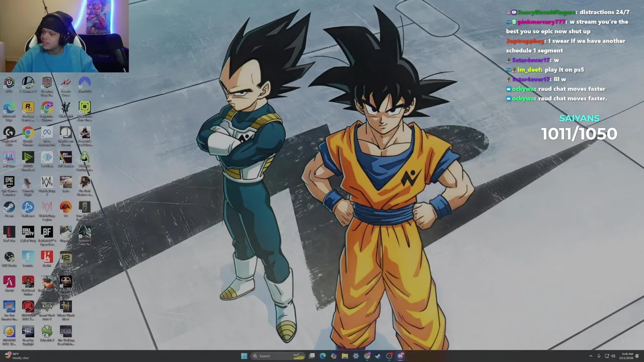Open the Schedule I desktop shortcut

[x=47, y=333]
